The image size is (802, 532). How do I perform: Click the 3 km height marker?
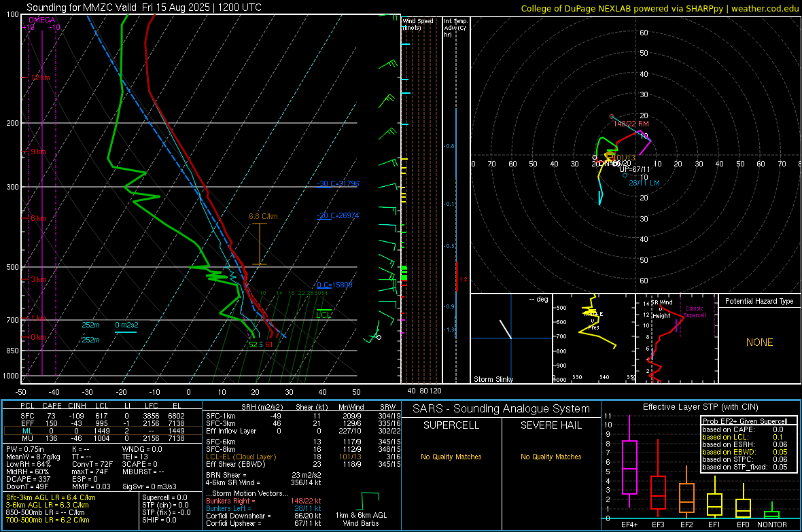[x=38, y=279]
